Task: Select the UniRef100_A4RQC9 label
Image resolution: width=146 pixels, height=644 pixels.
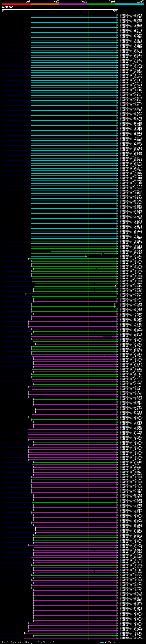Action: pyautogui.click(x=131, y=286)
